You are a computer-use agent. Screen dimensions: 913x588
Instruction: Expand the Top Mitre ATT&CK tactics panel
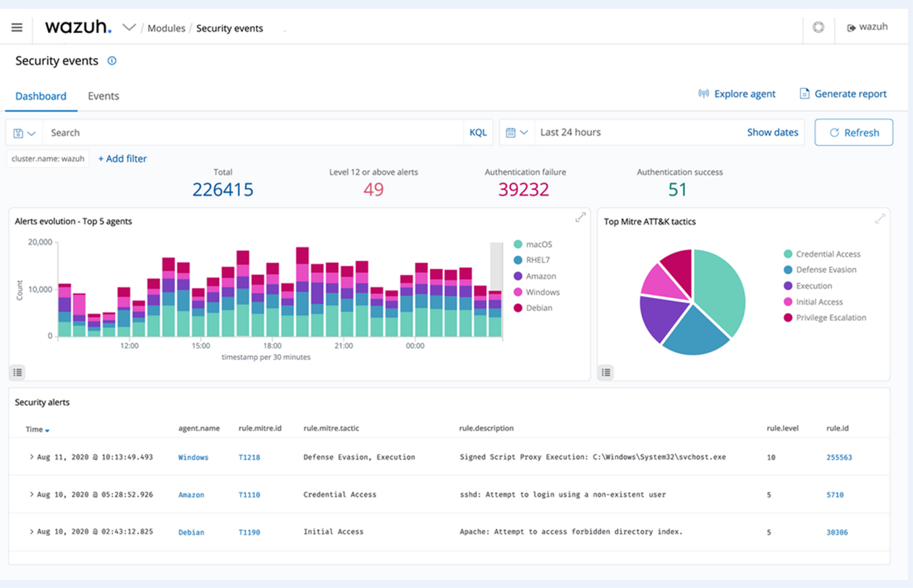[879, 219]
